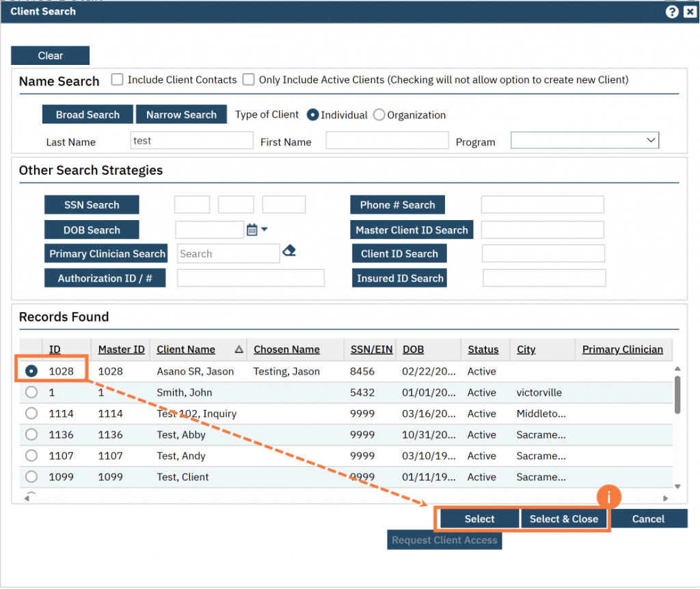Open the Program dropdown
Image resolution: width=700 pixels, height=589 pixels.
(x=584, y=141)
